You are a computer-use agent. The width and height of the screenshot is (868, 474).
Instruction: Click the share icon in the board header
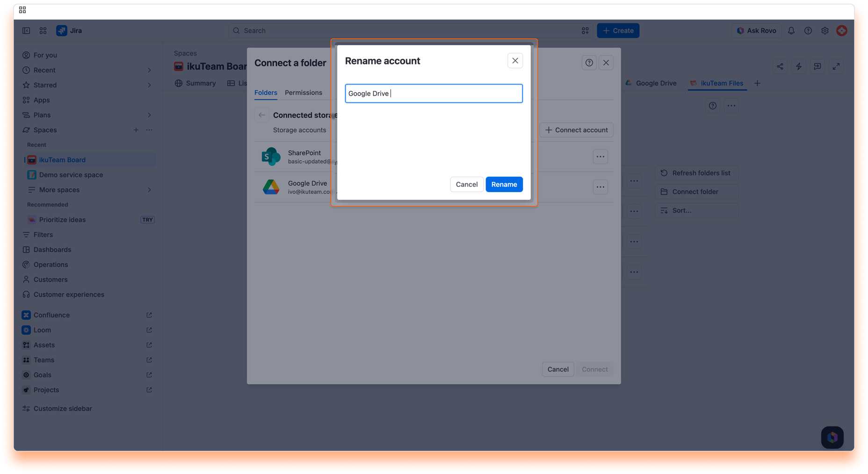point(780,66)
